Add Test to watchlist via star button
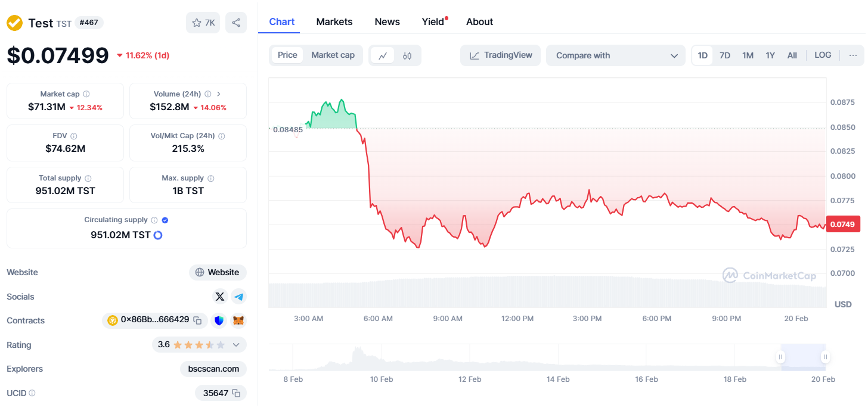Image resolution: width=868 pixels, height=408 pixels. pyautogui.click(x=203, y=23)
